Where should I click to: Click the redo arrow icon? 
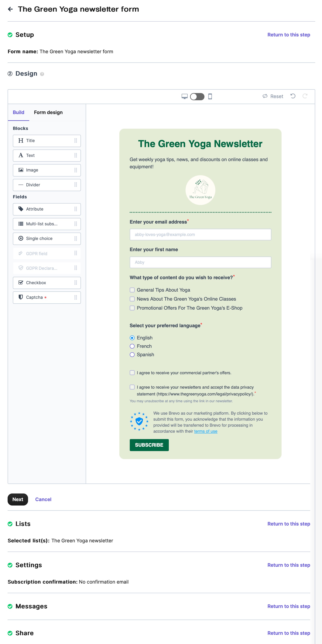tap(305, 96)
